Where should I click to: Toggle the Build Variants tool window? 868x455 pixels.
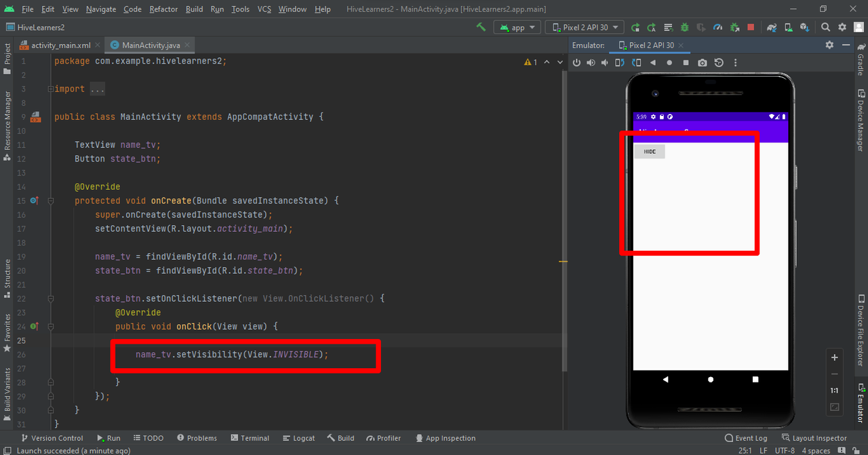[x=7, y=393]
